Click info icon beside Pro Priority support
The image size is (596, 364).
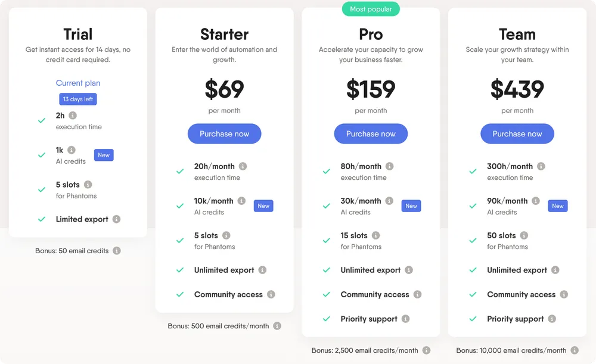click(x=406, y=319)
